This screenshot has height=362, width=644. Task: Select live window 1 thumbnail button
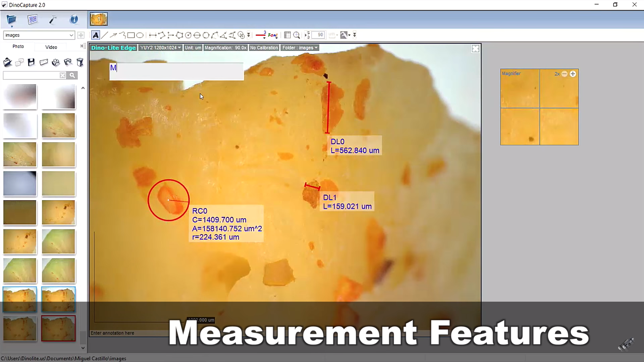click(99, 19)
